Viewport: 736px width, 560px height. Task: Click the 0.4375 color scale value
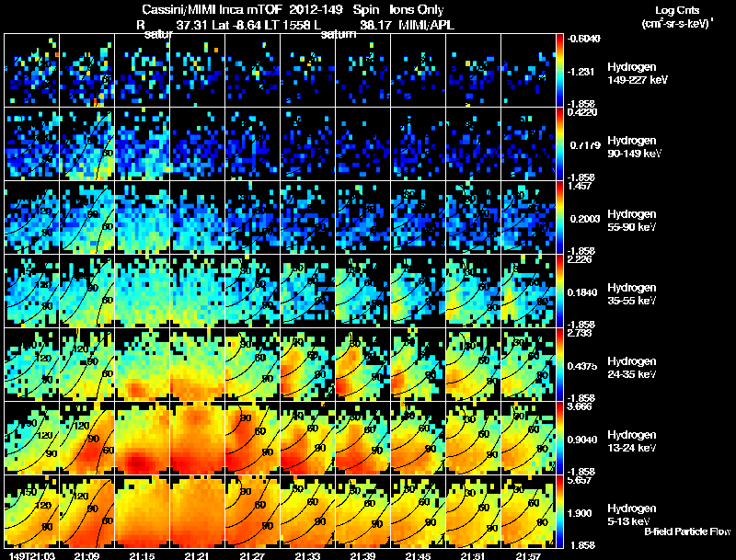coord(582,366)
